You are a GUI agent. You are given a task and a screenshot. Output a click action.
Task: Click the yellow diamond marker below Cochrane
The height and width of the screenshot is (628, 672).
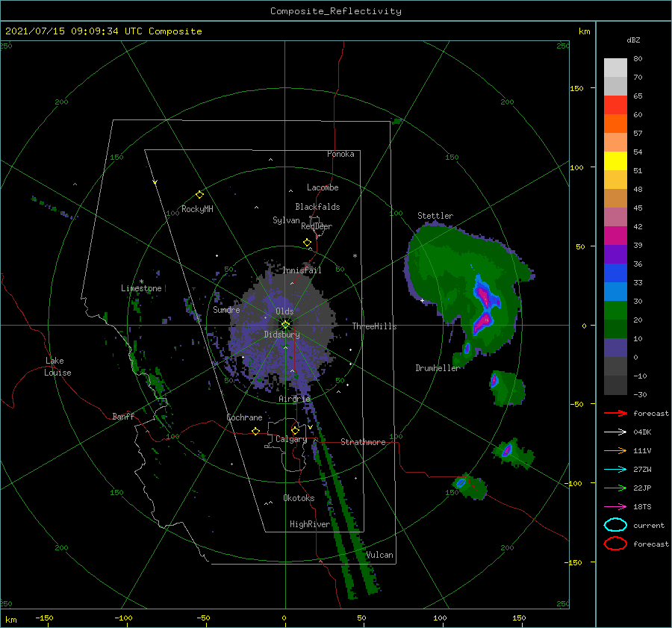256,431
